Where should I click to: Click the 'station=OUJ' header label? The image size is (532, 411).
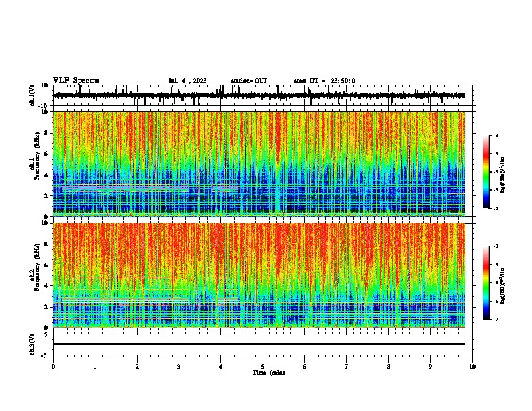point(249,81)
